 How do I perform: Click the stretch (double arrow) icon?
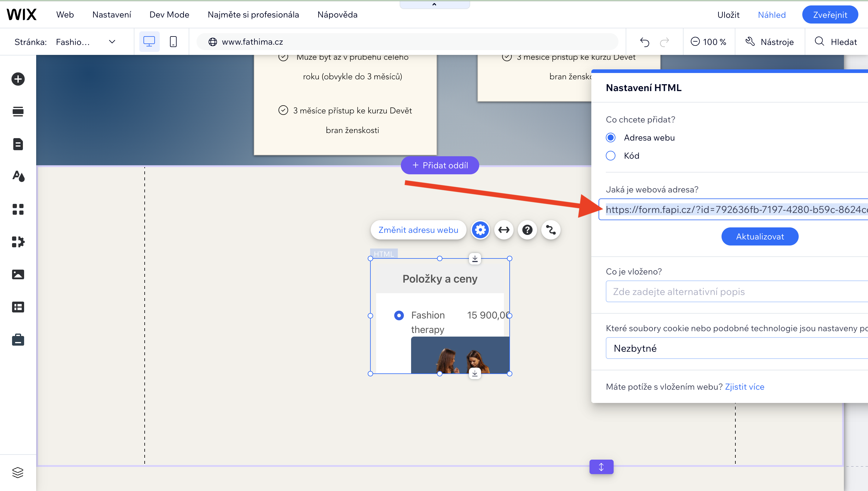pos(504,230)
